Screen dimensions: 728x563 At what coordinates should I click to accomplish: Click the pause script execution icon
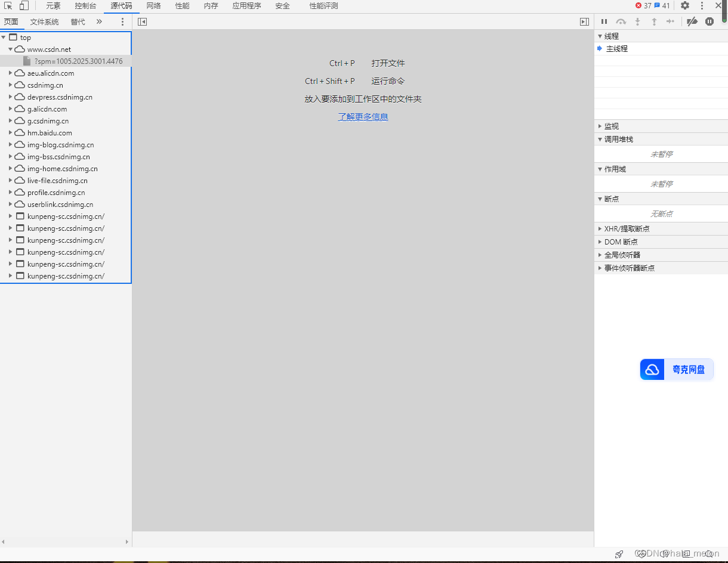coord(604,21)
